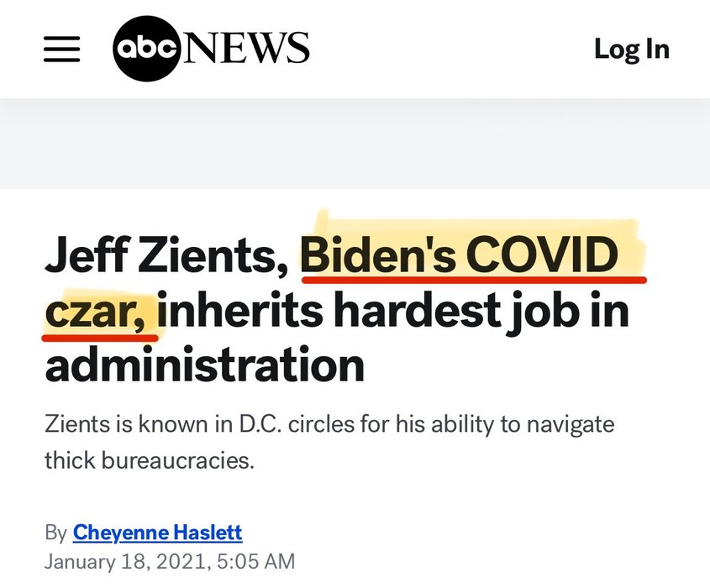Screen dimensions: 710x588
Task: Click the gray banner area below header
Action: tap(355, 144)
